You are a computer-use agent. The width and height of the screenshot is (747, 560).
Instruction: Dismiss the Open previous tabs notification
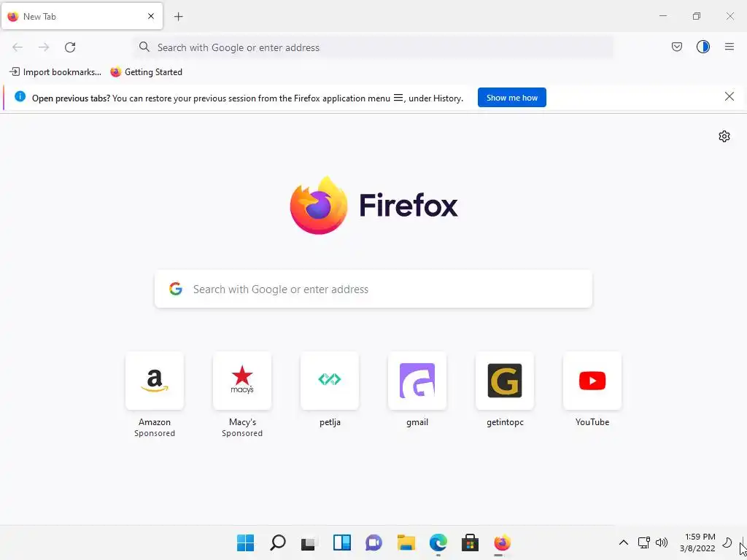coord(729,97)
